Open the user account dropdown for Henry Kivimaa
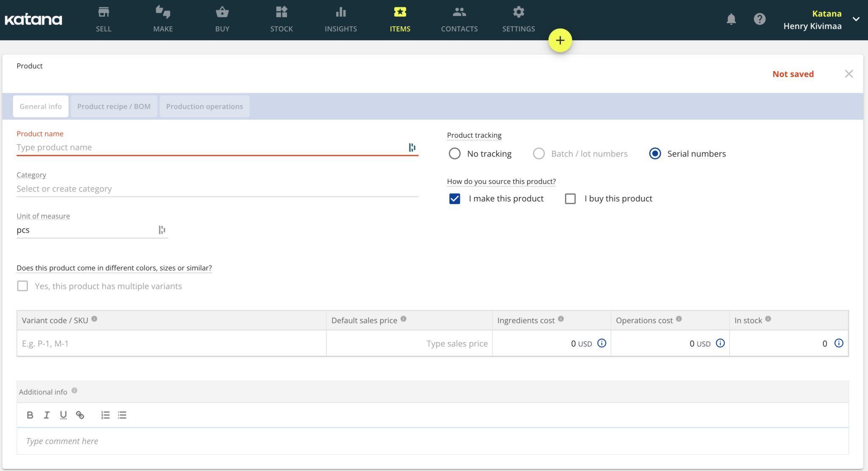Viewport: 868px width, 471px height. 856,19
